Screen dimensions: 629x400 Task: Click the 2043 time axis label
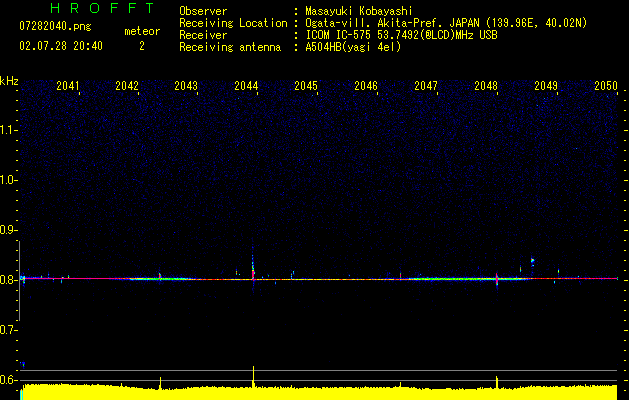pyautogui.click(x=186, y=85)
